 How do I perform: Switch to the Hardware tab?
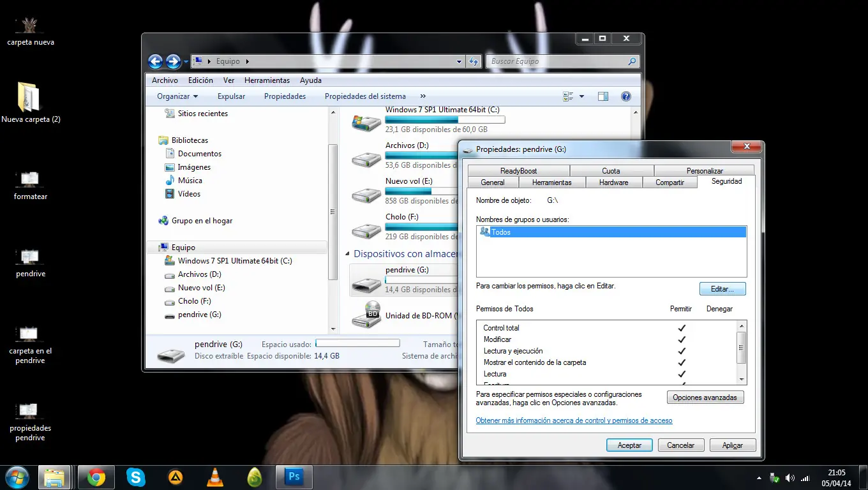tap(613, 182)
